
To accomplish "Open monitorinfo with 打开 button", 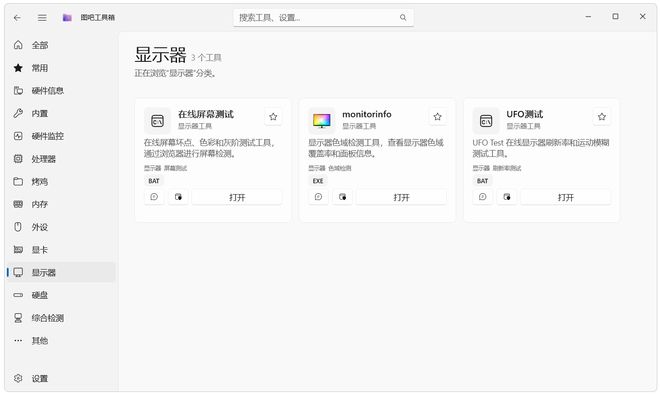I will coord(401,197).
